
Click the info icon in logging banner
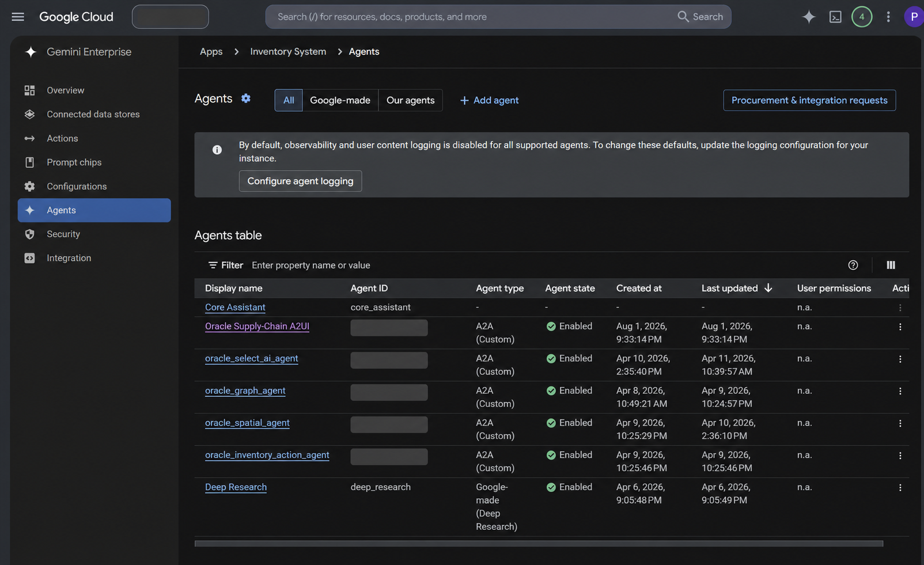coord(217,150)
